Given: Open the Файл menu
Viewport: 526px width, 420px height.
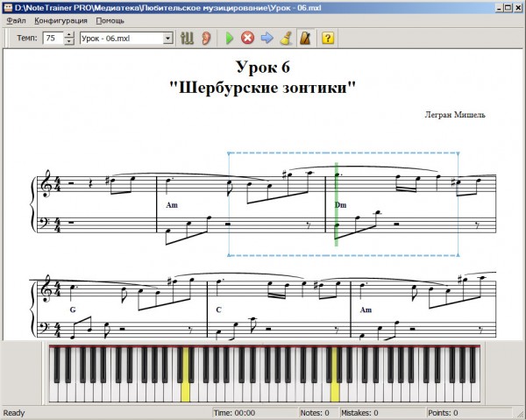Looking at the screenshot, I should click(x=16, y=19).
